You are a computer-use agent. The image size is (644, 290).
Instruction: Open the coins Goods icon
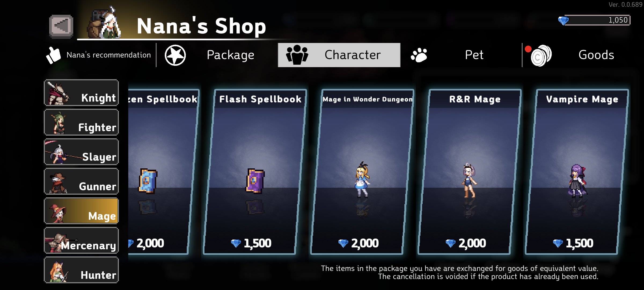pyautogui.click(x=541, y=56)
